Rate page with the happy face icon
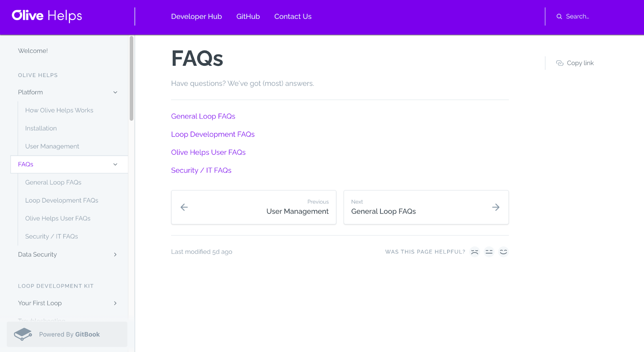 504,252
